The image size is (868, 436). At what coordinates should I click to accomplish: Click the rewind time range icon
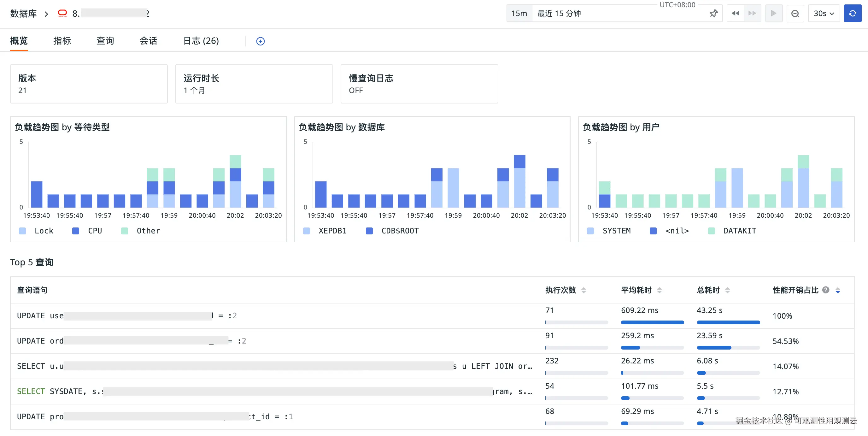(x=735, y=14)
